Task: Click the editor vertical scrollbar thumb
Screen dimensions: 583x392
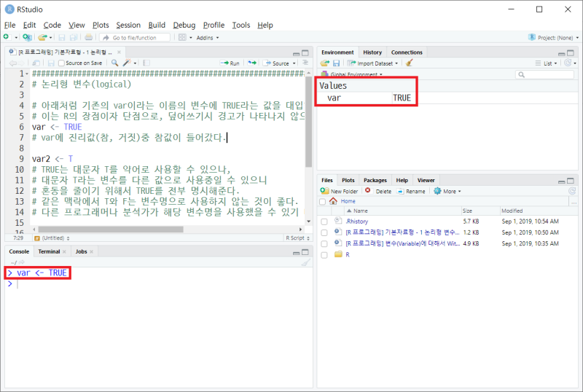Action: coord(308,122)
